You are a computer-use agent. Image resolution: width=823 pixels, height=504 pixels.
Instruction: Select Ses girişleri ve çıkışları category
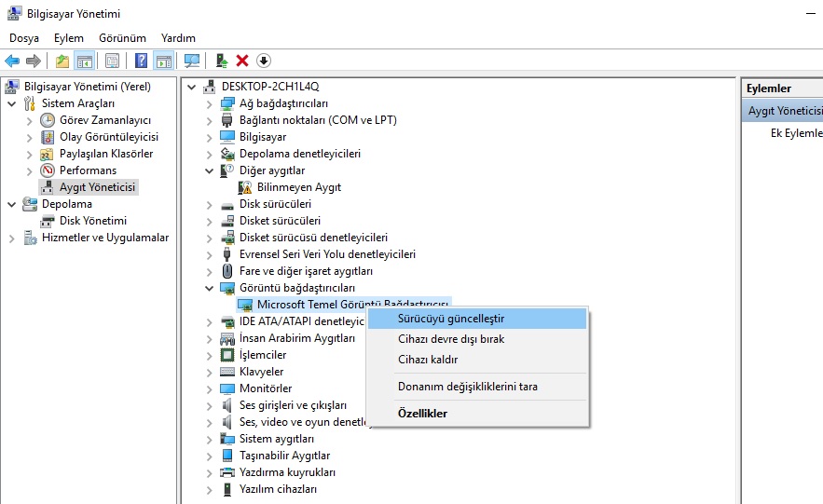tap(293, 405)
